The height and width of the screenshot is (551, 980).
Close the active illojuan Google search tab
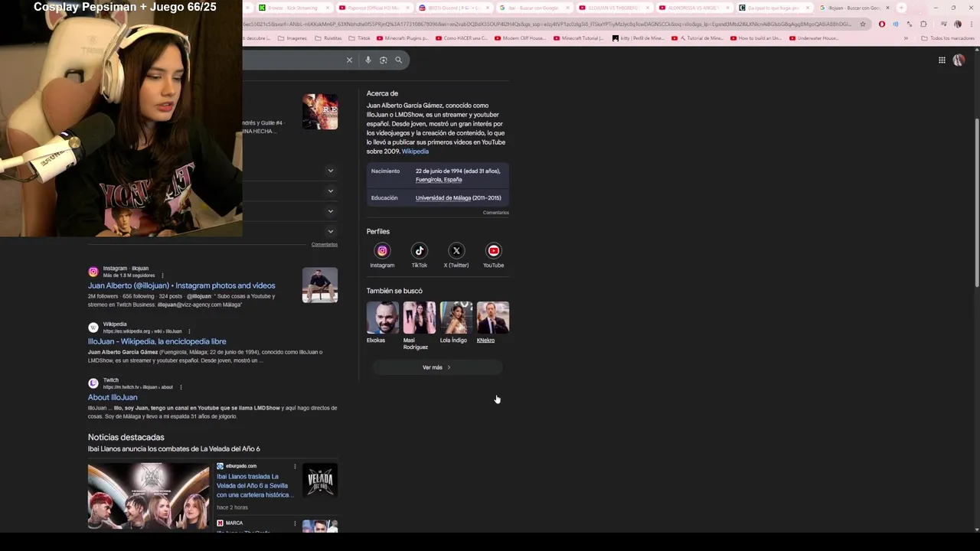pos(887,8)
